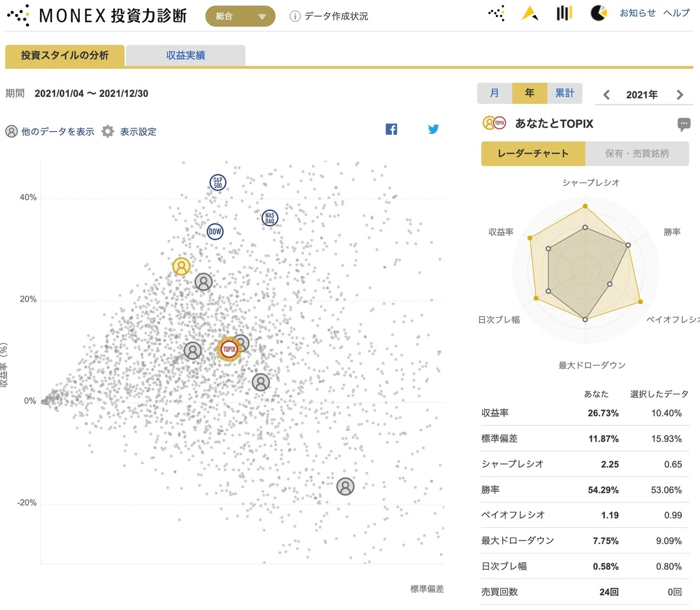The height and width of the screenshot is (610, 700).
Task: Click the ペイオフレシオ value 1.19
Action: coord(610,515)
